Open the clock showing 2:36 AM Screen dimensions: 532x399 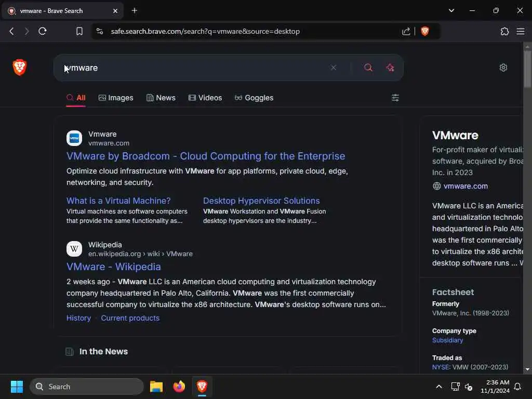click(495, 387)
